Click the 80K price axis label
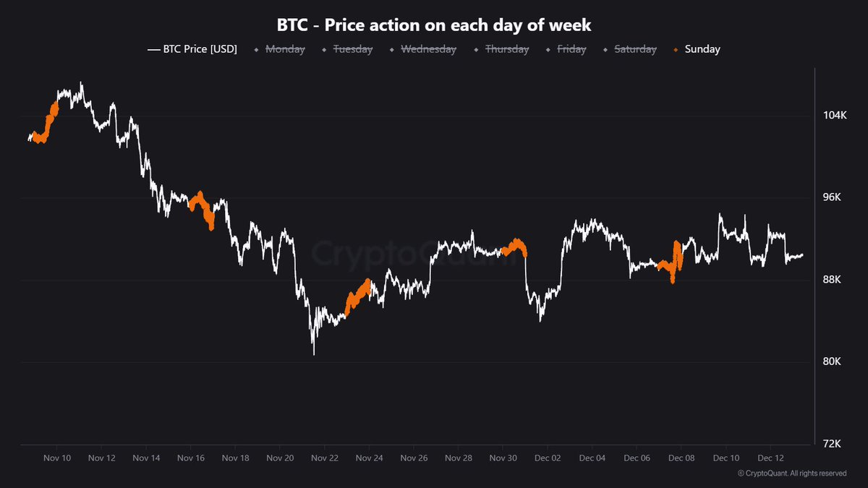868x488 pixels. tap(833, 362)
